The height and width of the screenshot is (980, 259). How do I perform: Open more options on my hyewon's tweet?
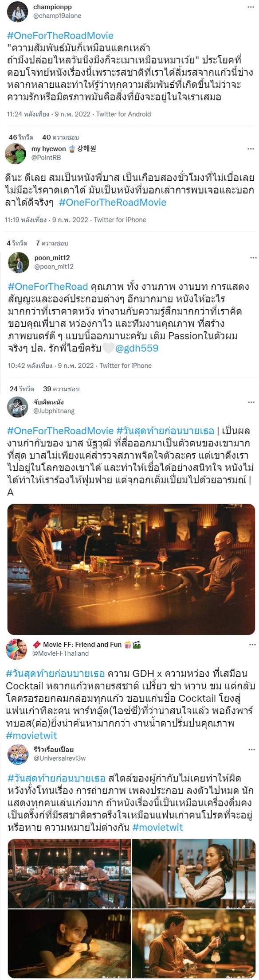point(251,149)
